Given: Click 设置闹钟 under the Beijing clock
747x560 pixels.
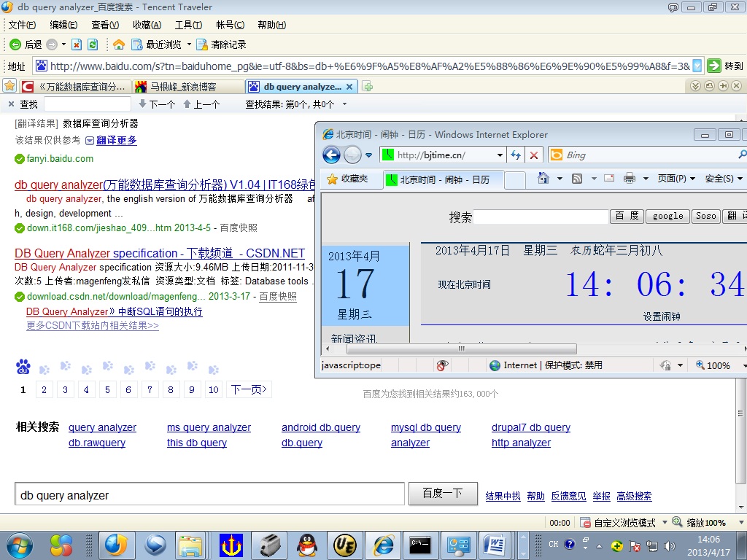Looking at the screenshot, I should 661,316.
